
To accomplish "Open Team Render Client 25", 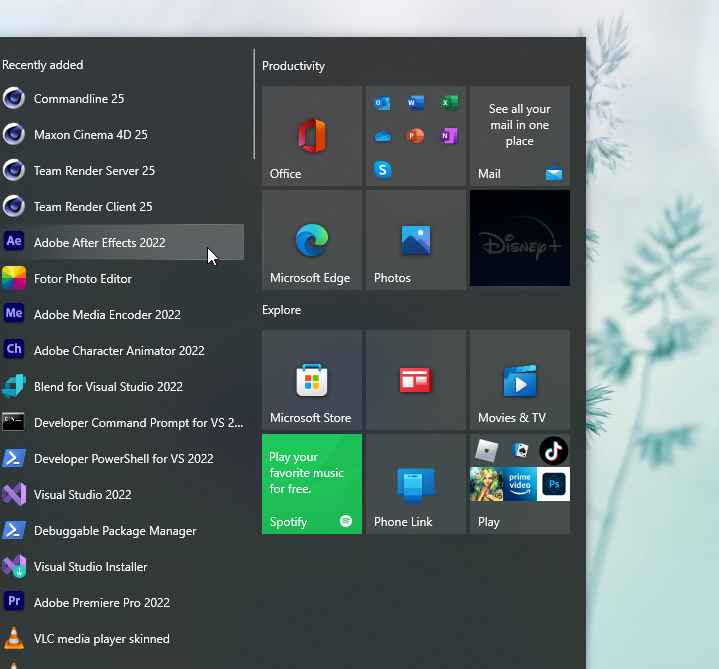I will (122, 207).
